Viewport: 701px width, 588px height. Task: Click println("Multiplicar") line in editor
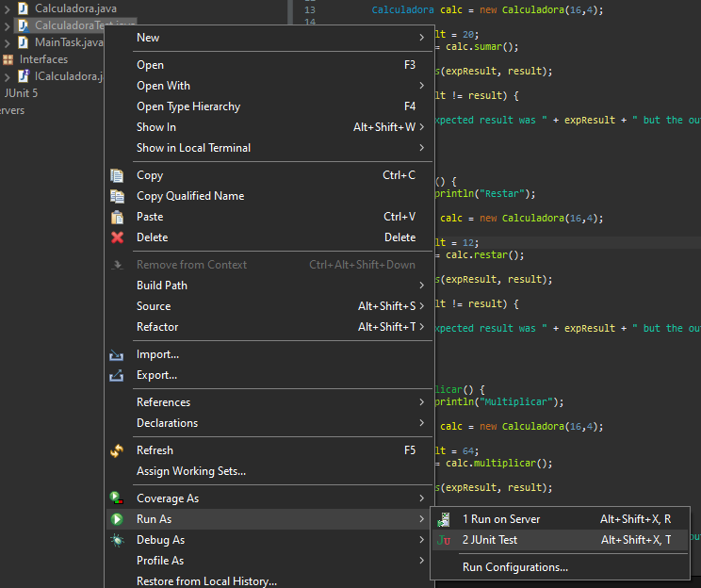click(499, 402)
